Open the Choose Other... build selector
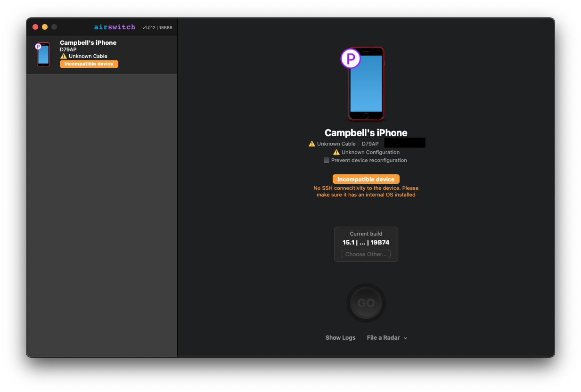581x392 pixels. click(x=366, y=254)
